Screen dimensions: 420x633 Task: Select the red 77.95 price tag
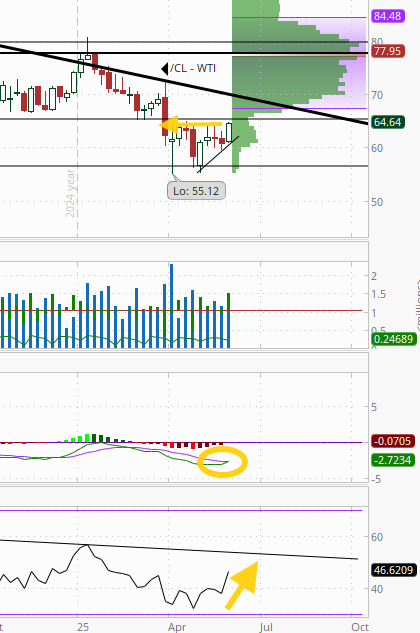pos(387,51)
